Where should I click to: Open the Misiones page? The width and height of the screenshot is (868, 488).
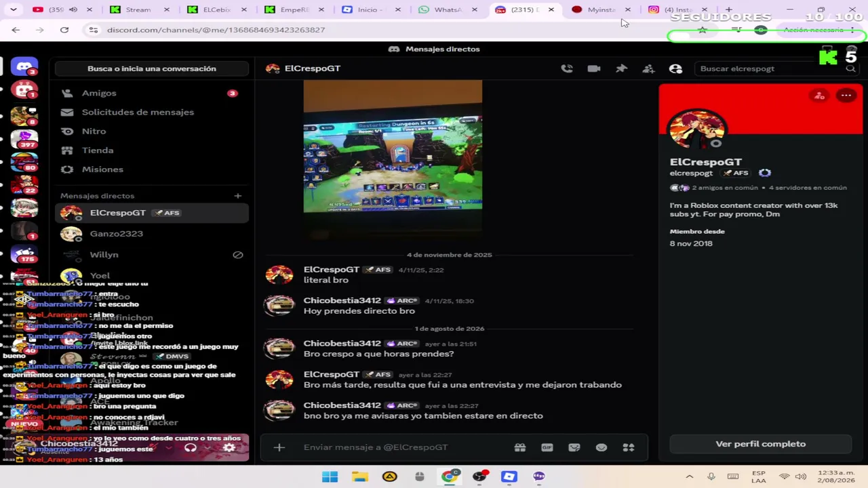click(152, 169)
